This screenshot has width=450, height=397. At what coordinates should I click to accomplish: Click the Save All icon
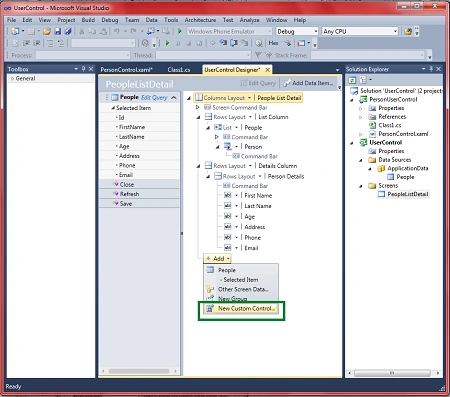pos(68,31)
